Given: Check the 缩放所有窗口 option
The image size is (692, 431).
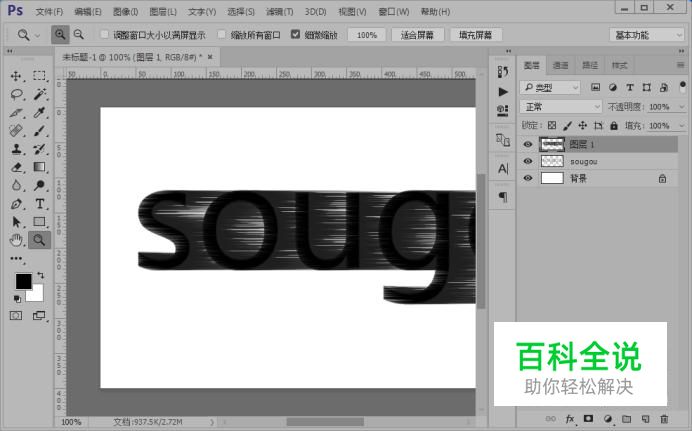Looking at the screenshot, I should 222,34.
